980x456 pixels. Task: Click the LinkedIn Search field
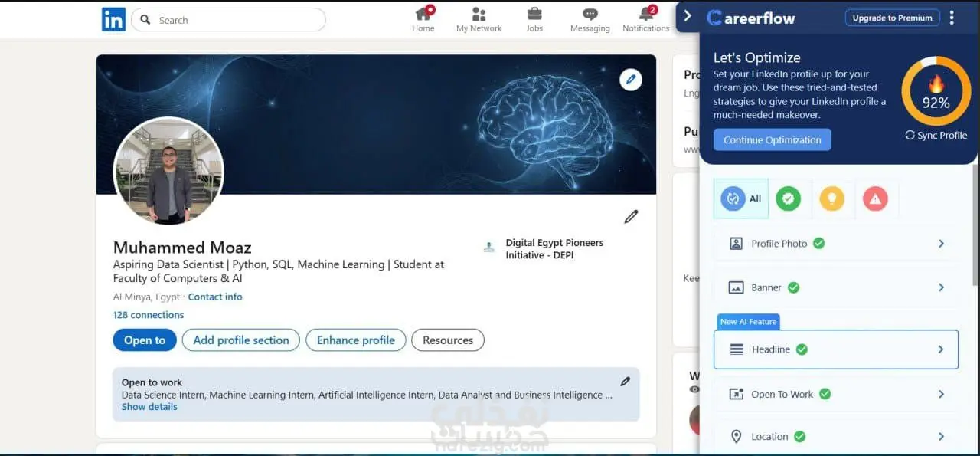[228, 20]
